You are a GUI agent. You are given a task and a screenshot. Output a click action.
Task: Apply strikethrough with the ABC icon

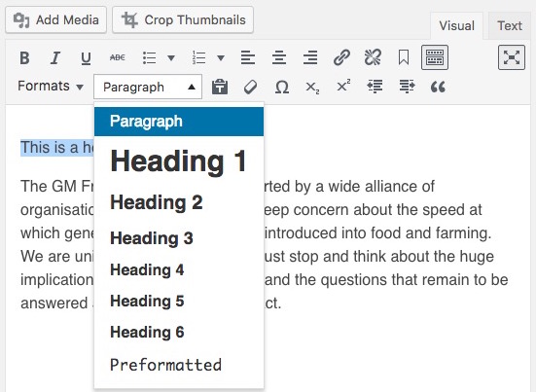(x=118, y=57)
